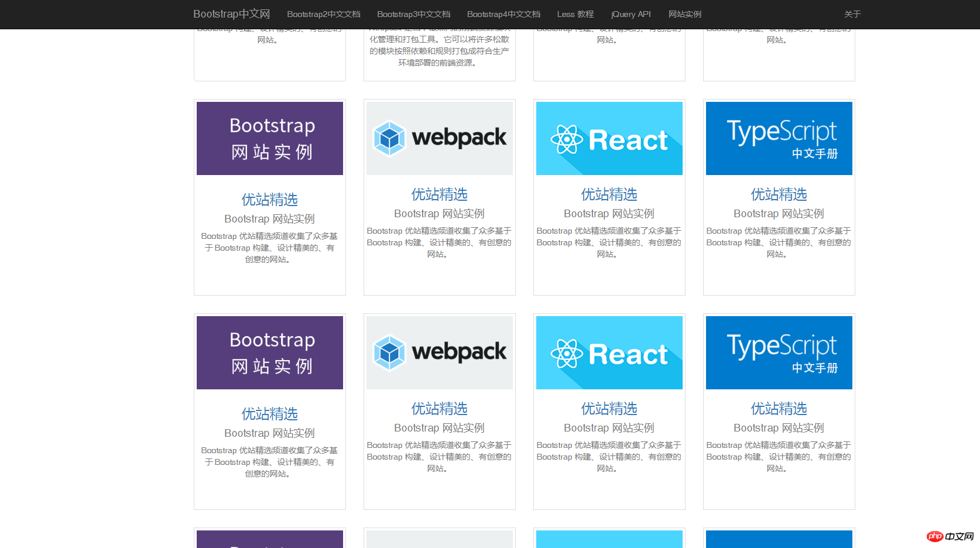Open the Bootstrap中文网 brand link
This screenshot has width=980, height=548.
(x=232, y=14)
